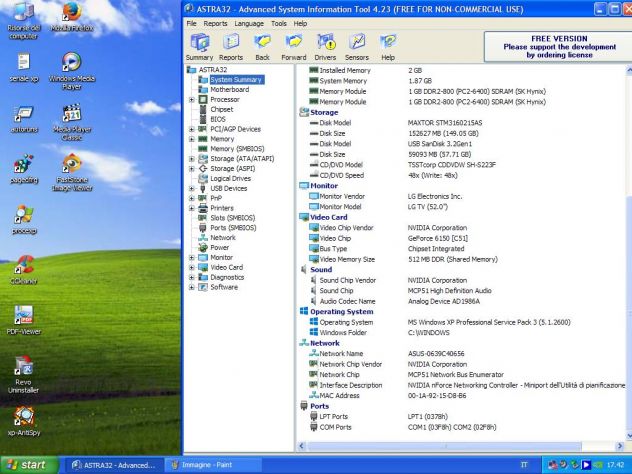632x474 pixels.
Task: Click the horizontal scrollbar thumb
Action: point(445,446)
